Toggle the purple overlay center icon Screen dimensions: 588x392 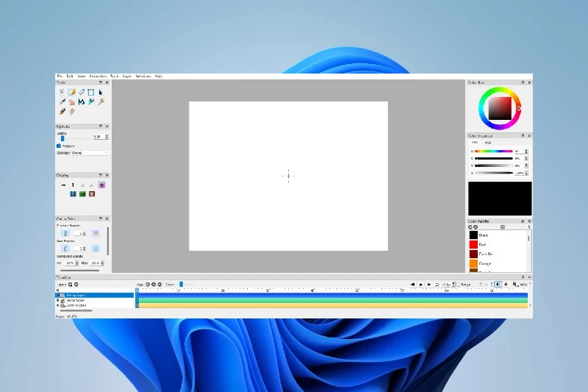click(x=101, y=185)
